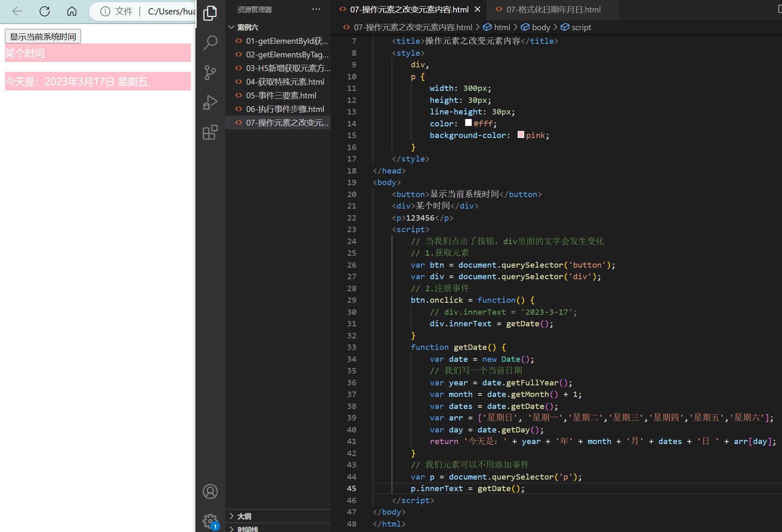This screenshot has width=782, height=532.
Task: Open the Accounts menu icon
Action: [x=210, y=492]
